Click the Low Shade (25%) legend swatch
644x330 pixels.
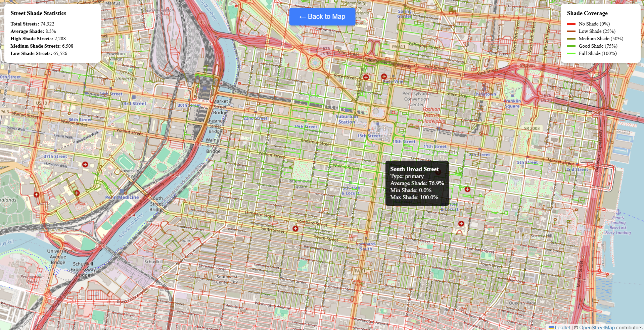571,31
